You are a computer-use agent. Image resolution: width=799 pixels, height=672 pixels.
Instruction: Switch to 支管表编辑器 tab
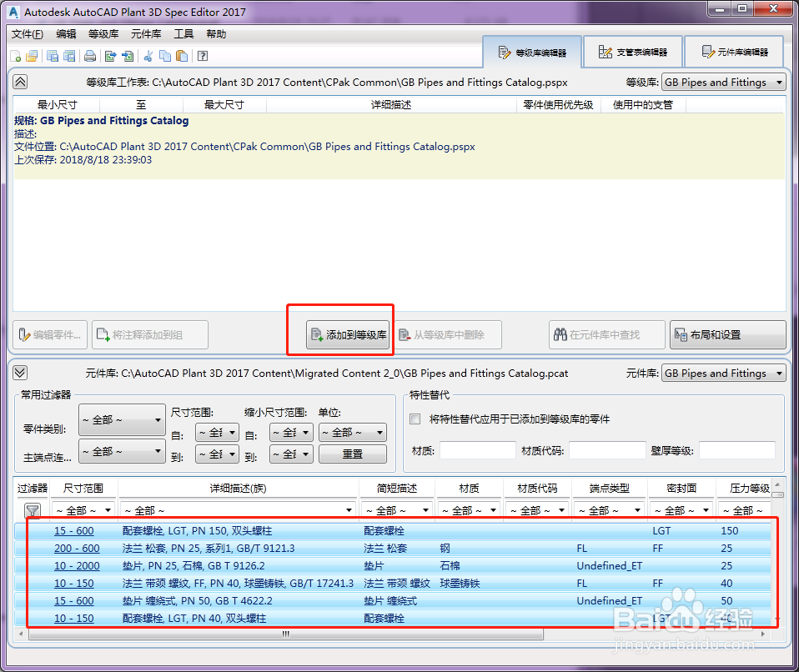click(633, 52)
